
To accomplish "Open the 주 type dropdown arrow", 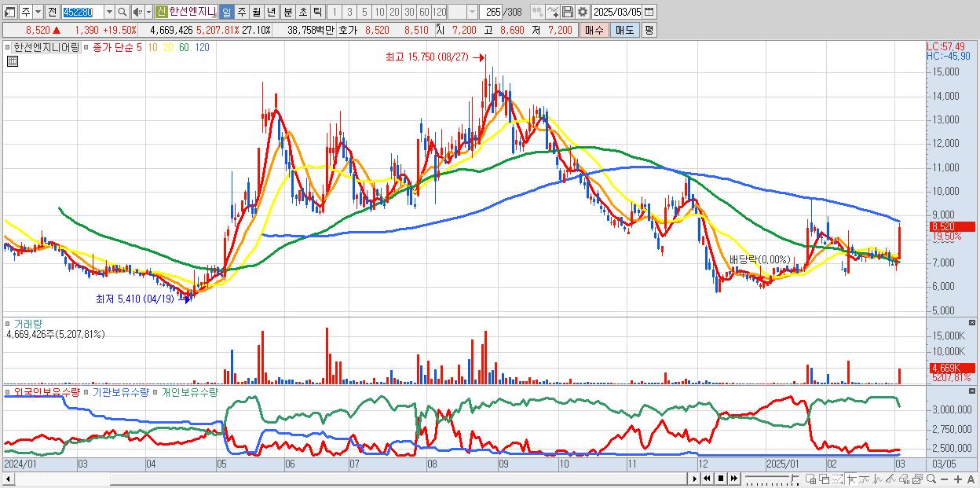I will pyautogui.click(x=38, y=12).
